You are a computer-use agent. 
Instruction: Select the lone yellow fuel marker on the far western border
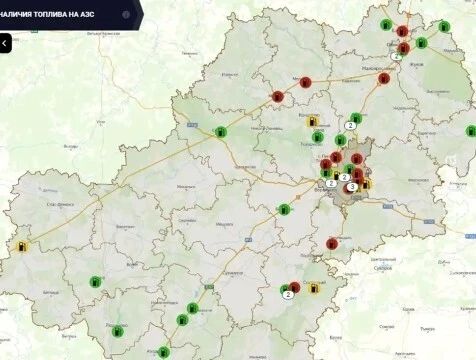pyautogui.click(x=22, y=247)
